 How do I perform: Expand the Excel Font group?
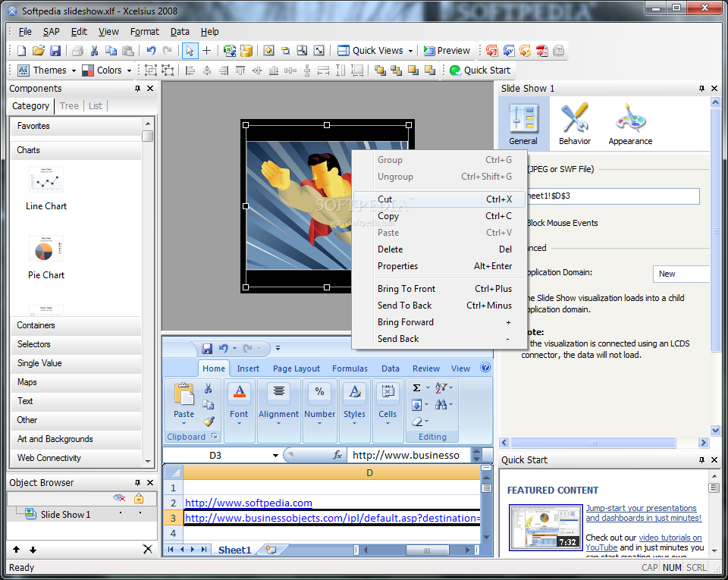coord(239,423)
